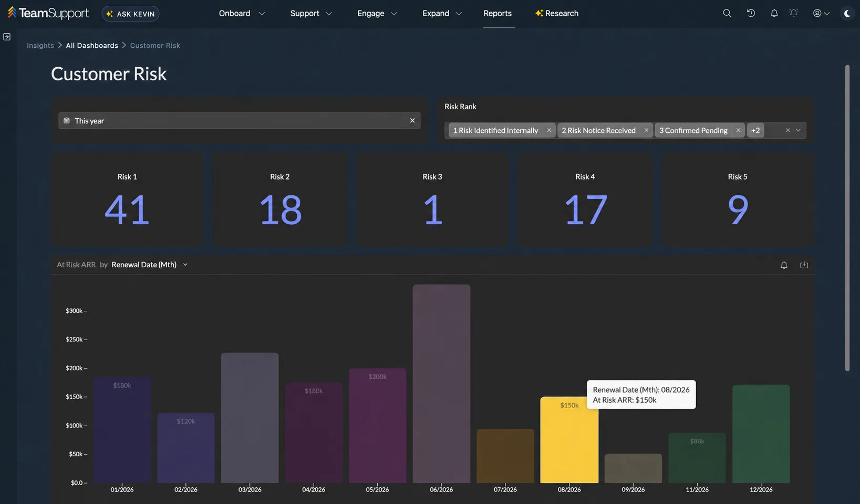Open the search icon in the top bar
The height and width of the screenshot is (504, 860).
(727, 13)
